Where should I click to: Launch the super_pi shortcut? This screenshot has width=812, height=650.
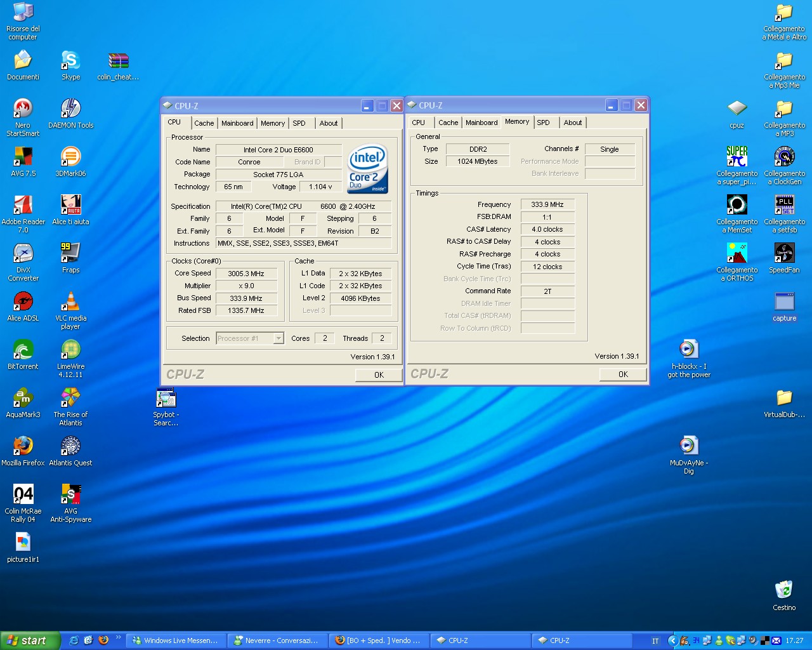pyautogui.click(x=737, y=157)
